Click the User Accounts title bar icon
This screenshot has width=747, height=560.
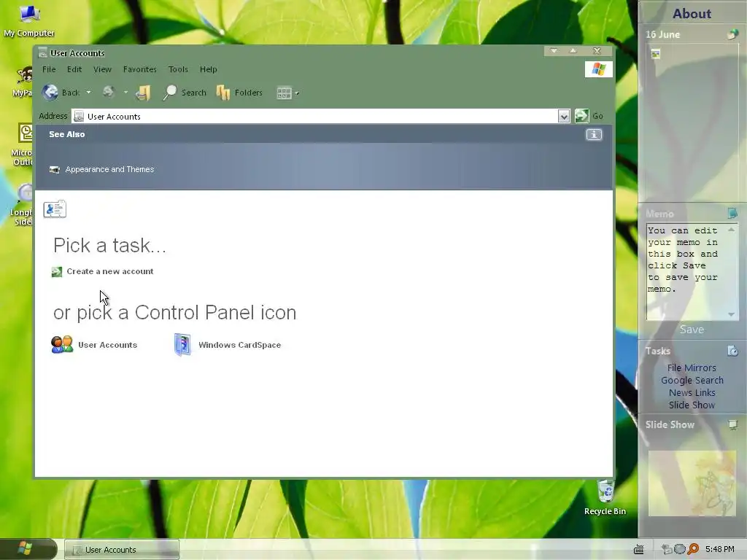42,52
